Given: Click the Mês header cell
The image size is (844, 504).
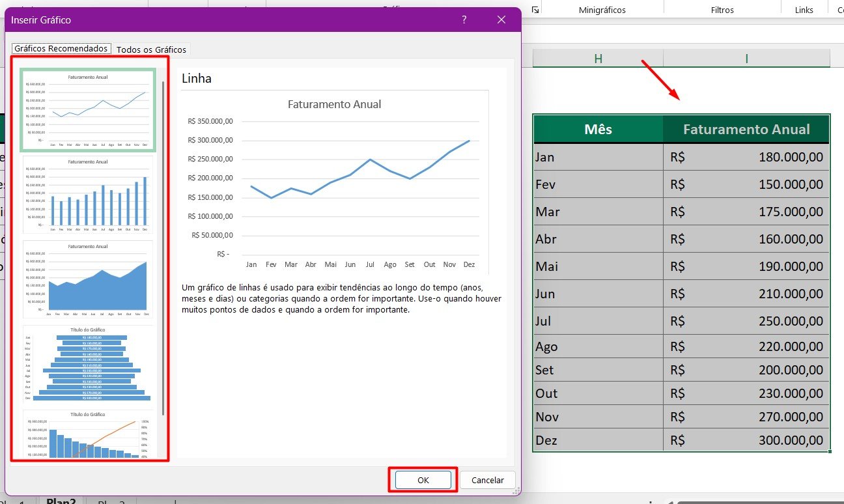Looking at the screenshot, I should coord(598,129).
